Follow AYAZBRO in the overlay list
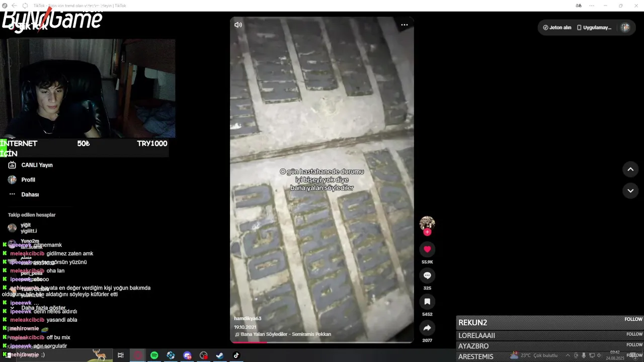Viewport: 644px width, 362px height. 634,344
